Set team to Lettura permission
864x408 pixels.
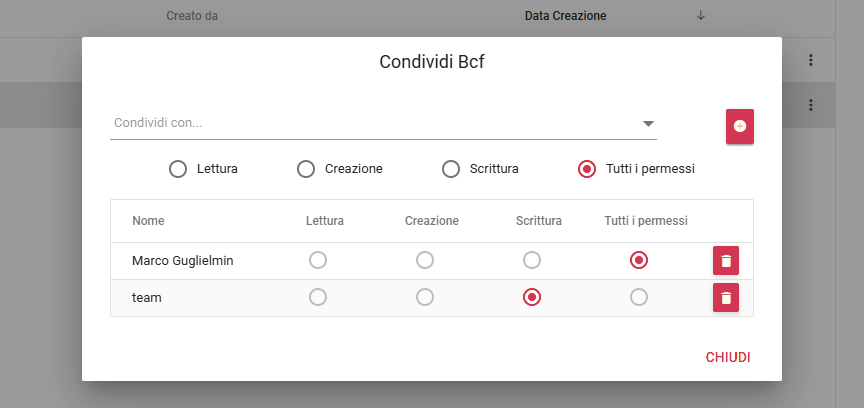point(318,297)
